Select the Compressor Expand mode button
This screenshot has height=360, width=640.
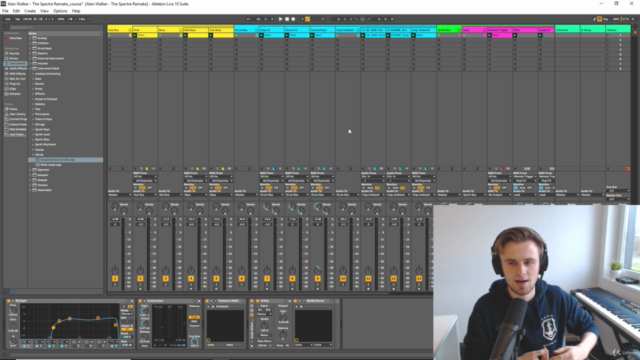[194, 326]
